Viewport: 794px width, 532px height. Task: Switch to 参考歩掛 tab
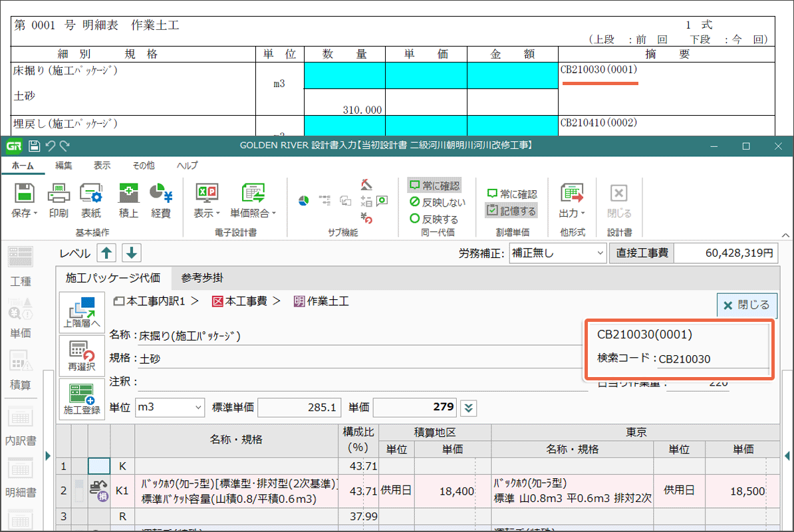[202, 278]
